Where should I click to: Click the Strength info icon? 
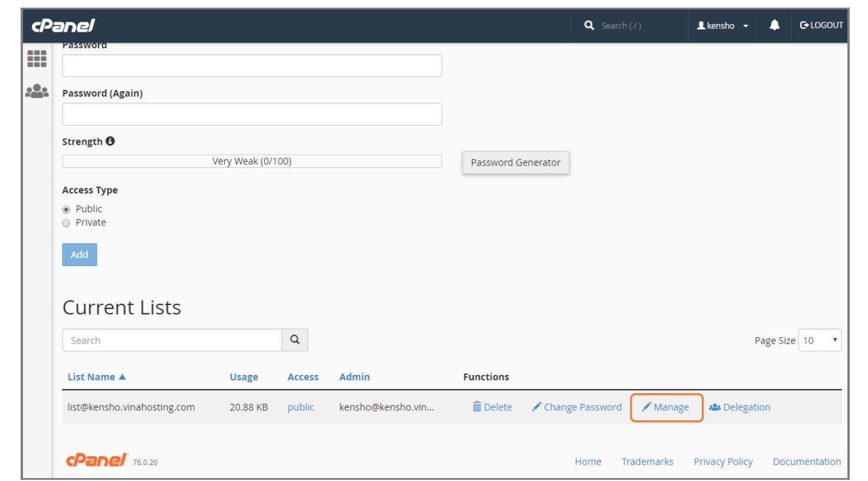110,141
